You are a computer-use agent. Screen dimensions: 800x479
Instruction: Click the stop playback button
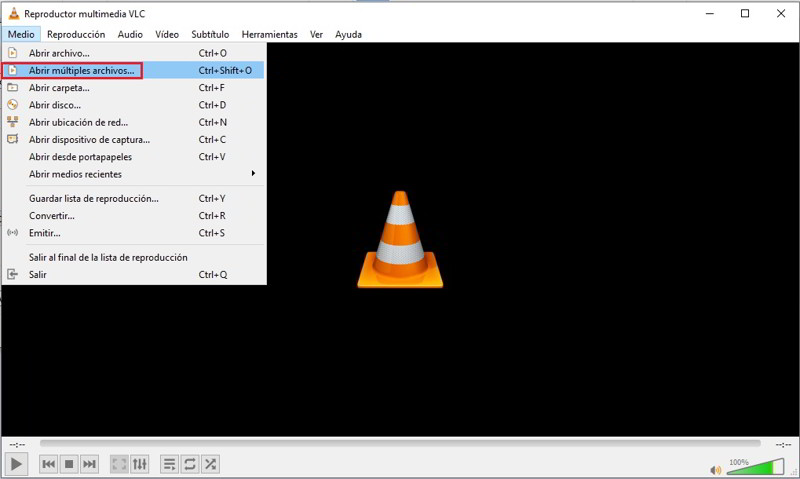tap(69, 464)
